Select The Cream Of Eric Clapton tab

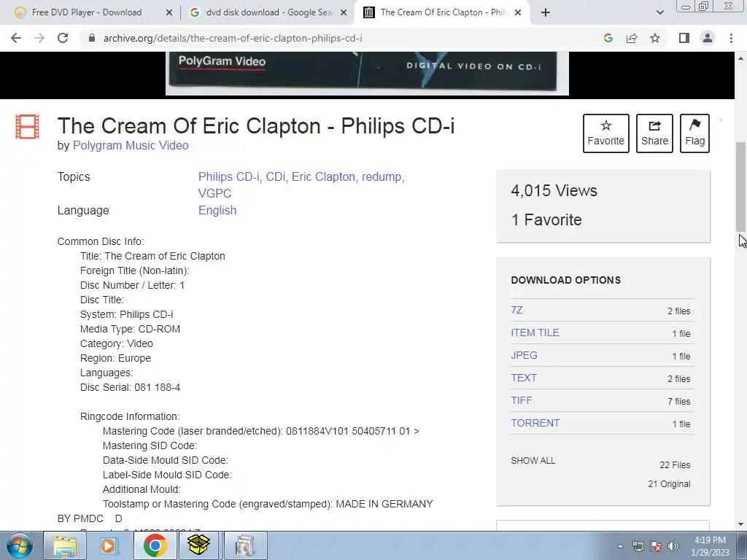pos(443,12)
